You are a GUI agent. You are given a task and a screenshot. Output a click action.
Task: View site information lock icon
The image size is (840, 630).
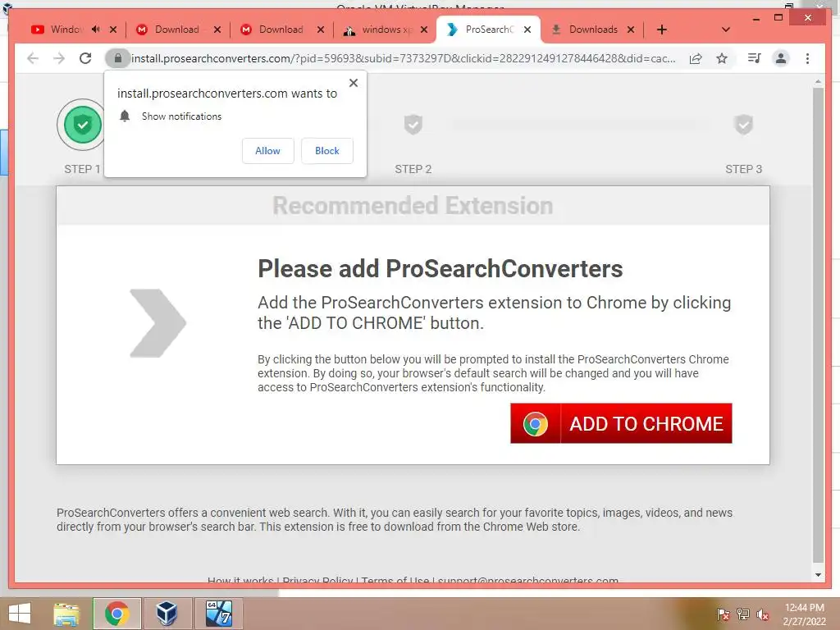(x=118, y=58)
